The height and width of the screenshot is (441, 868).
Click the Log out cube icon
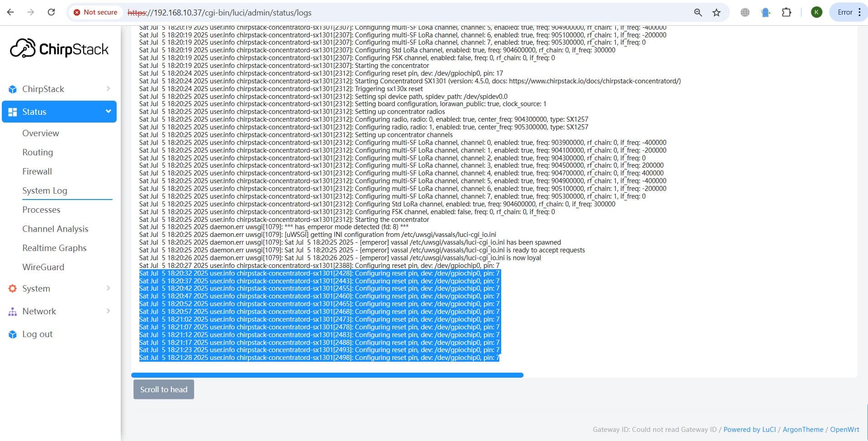click(x=13, y=334)
